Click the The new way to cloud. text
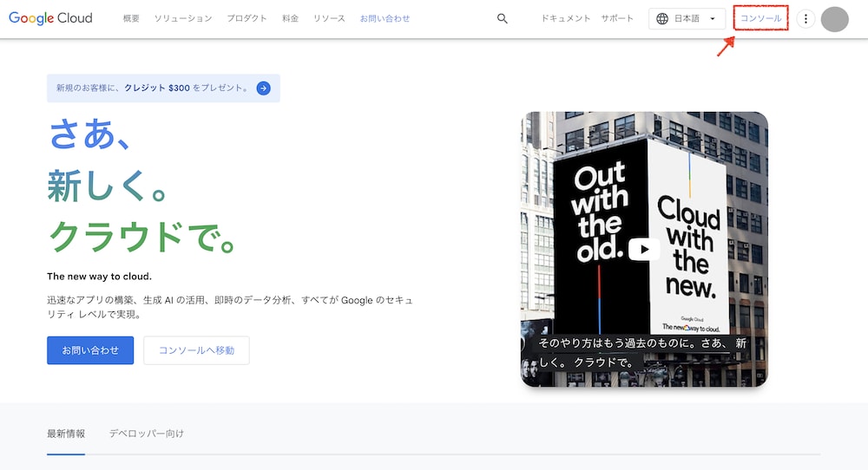This screenshot has height=470, width=868. 99,277
